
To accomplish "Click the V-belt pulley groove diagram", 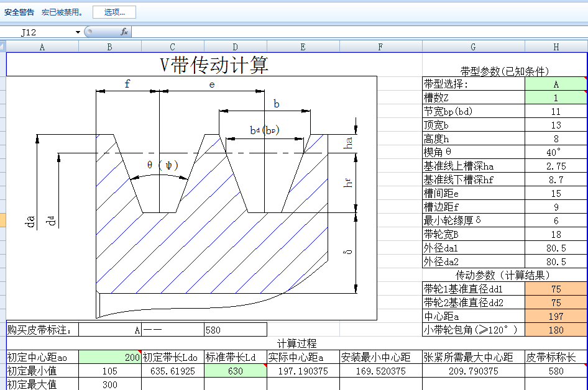I will pos(191,198).
